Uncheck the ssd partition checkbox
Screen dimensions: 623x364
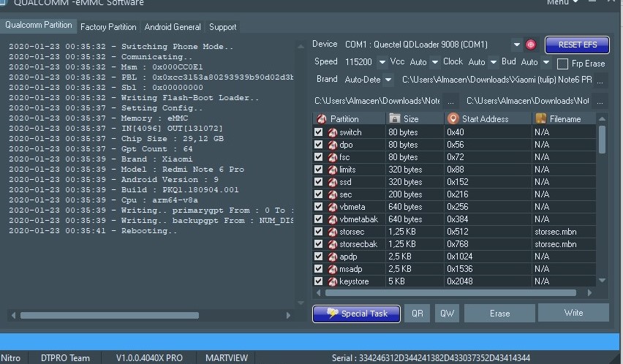click(318, 181)
